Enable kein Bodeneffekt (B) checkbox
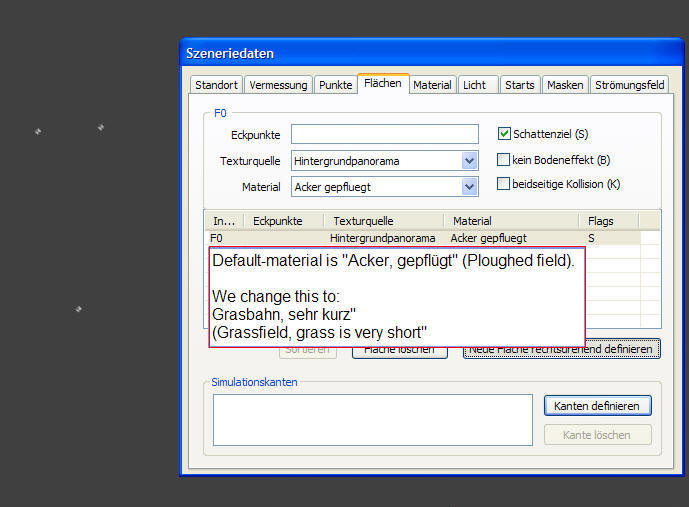689x507 pixels. click(x=503, y=159)
